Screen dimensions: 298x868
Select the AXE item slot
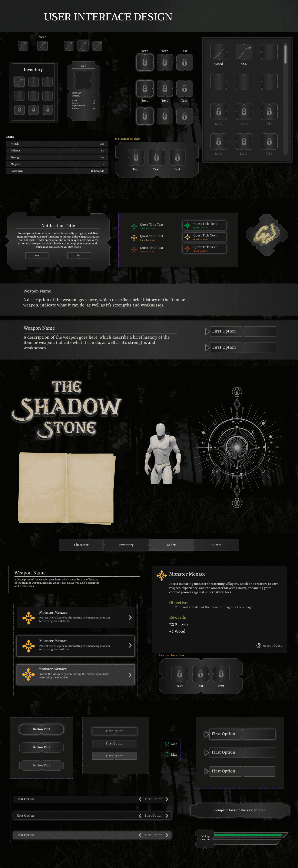(244, 52)
